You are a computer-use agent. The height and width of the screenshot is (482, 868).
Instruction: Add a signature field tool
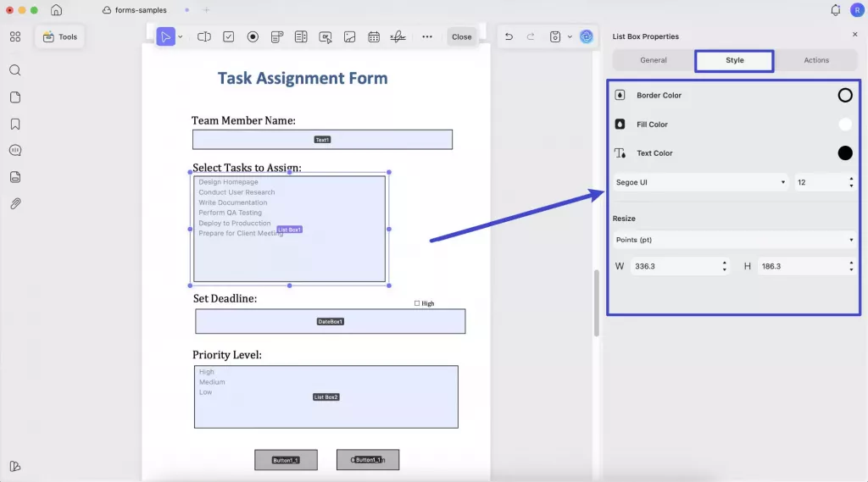coord(398,36)
